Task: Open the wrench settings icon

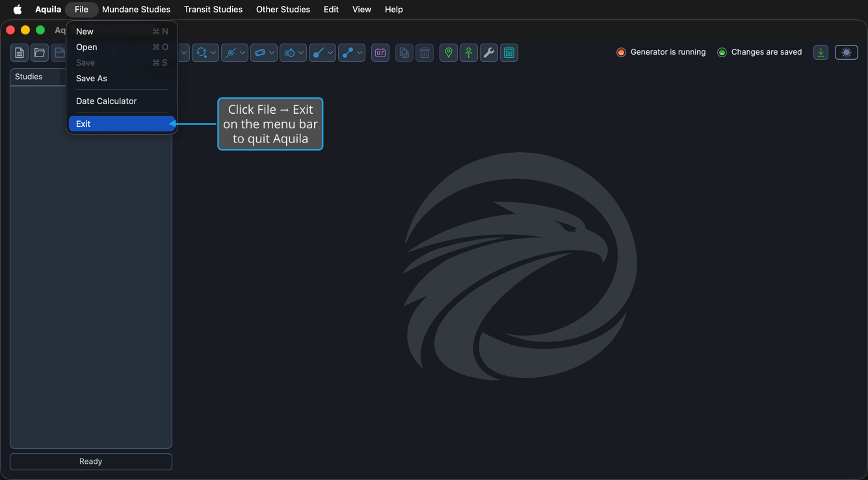Action: [x=489, y=53]
